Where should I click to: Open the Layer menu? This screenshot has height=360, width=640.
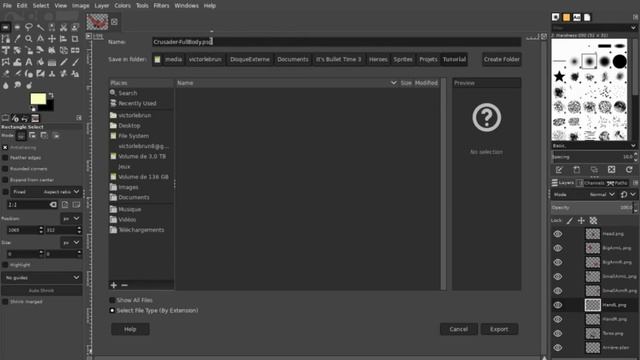tap(102, 6)
